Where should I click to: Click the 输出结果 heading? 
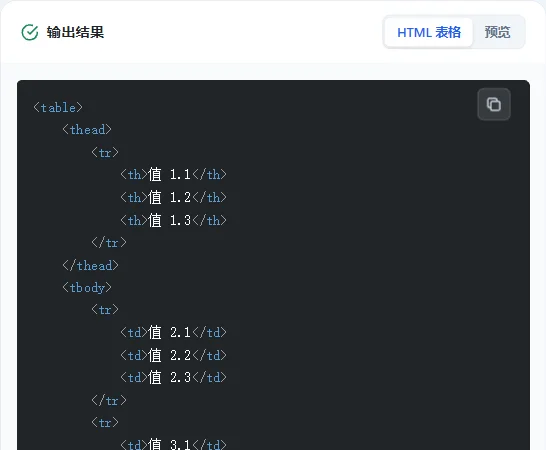click(75, 32)
